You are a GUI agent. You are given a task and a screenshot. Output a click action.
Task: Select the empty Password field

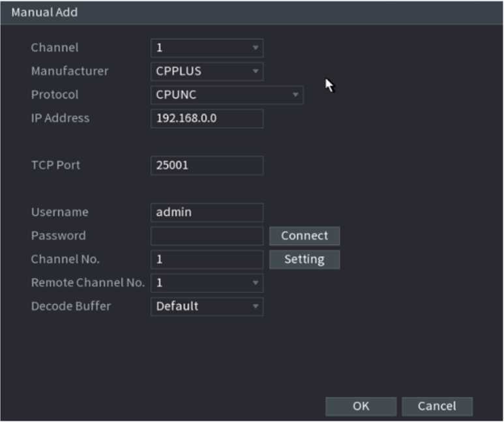coord(207,236)
